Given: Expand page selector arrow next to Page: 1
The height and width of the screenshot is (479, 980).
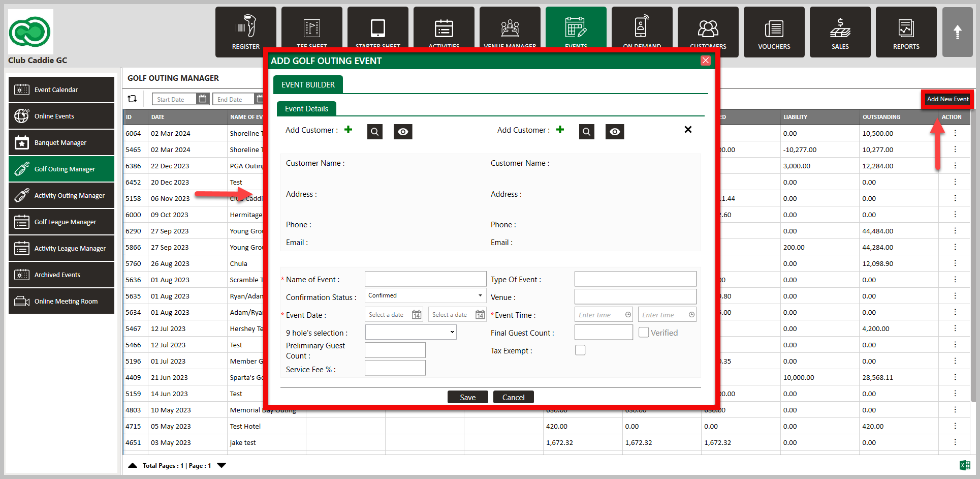Looking at the screenshot, I should click(x=222, y=465).
